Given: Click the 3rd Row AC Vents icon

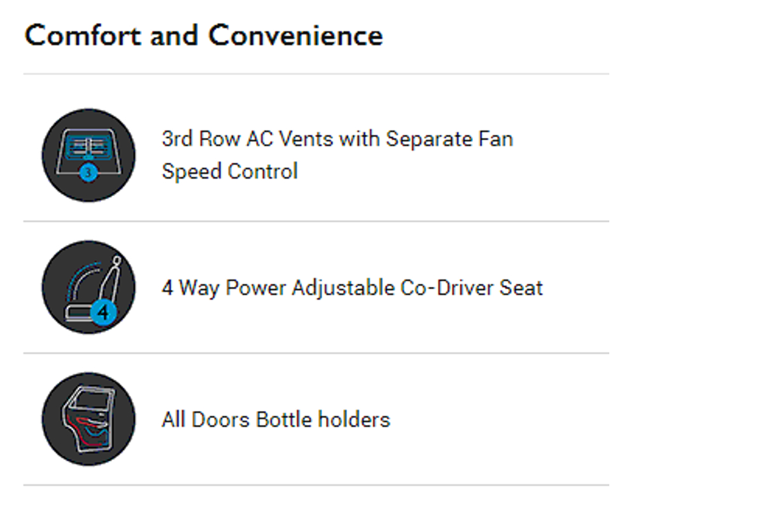Looking at the screenshot, I should coord(88,155).
